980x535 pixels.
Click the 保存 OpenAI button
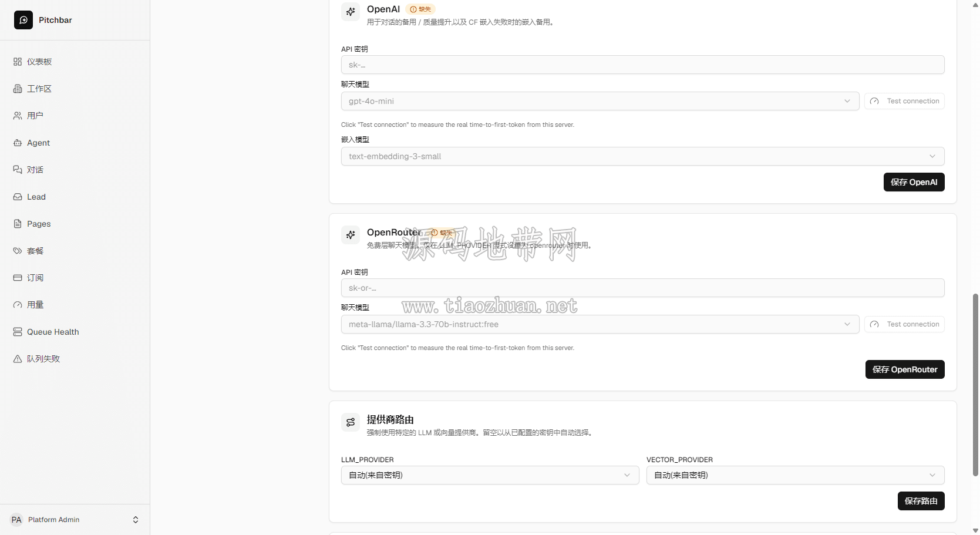tap(914, 182)
